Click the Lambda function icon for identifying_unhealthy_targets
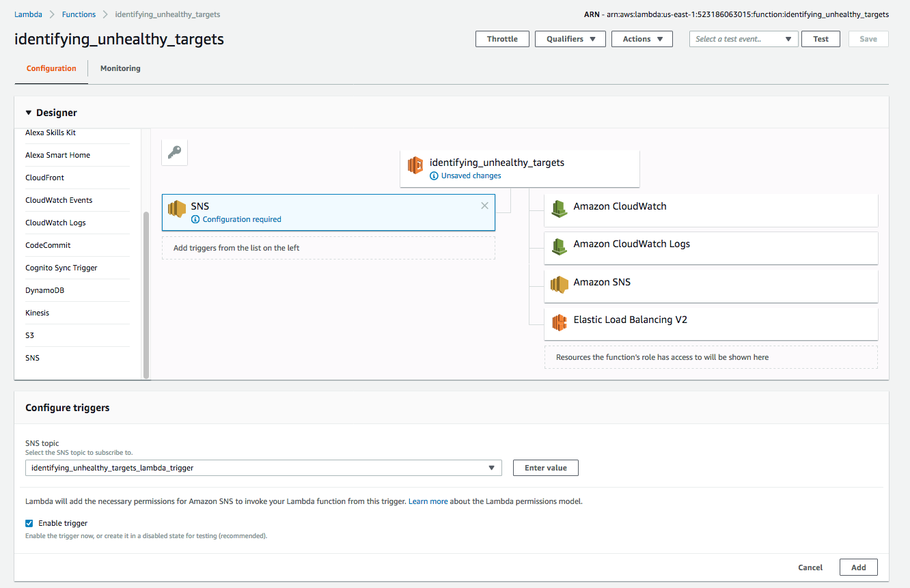The image size is (910, 588). [415, 165]
